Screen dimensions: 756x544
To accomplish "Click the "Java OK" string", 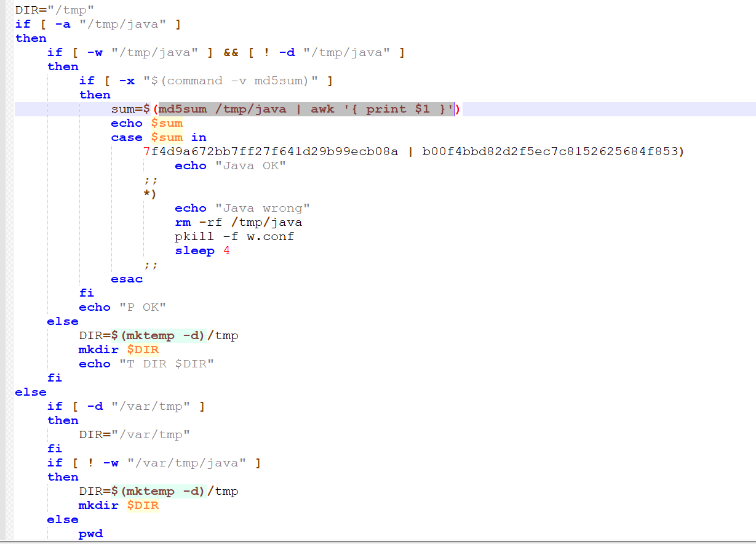I will pos(250,166).
